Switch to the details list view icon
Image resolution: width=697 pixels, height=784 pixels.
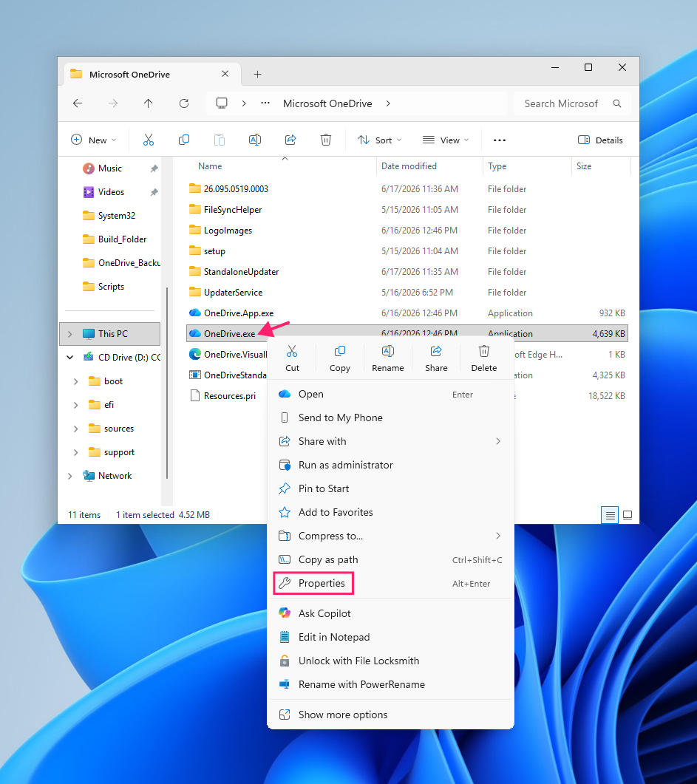(x=610, y=515)
